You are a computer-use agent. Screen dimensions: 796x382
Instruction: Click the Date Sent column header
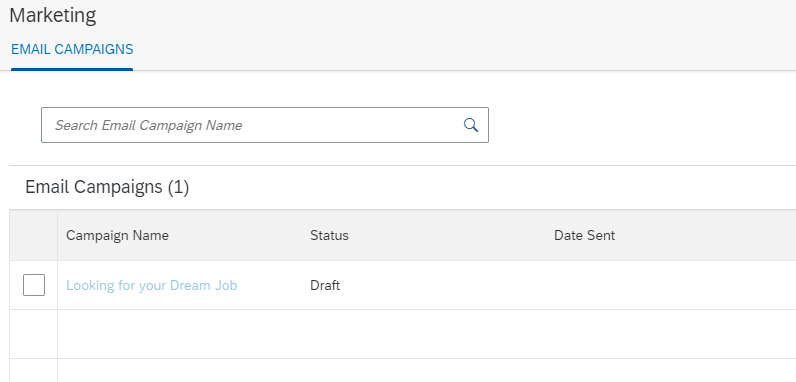point(584,235)
